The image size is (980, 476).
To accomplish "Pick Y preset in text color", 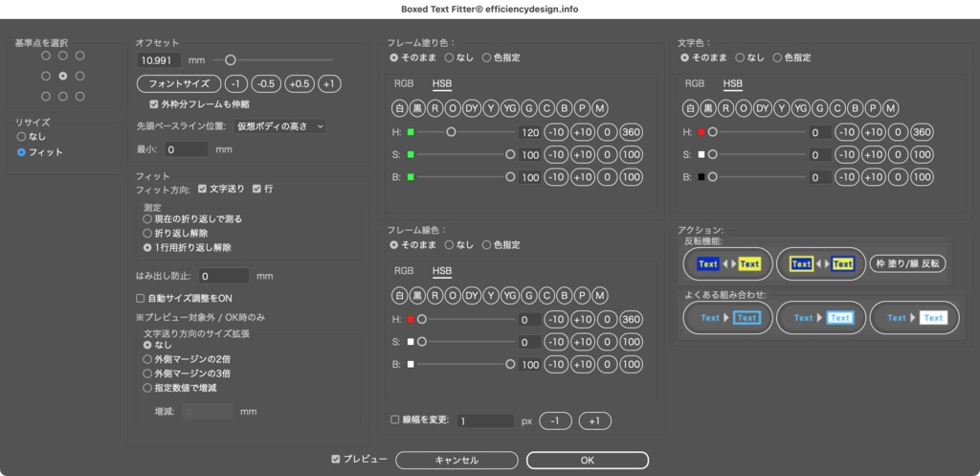I will [x=781, y=109].
